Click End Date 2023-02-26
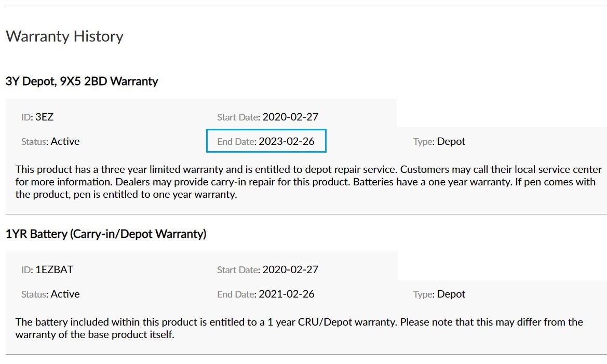The width and height of the screenshot is (607, 364). 266,141
